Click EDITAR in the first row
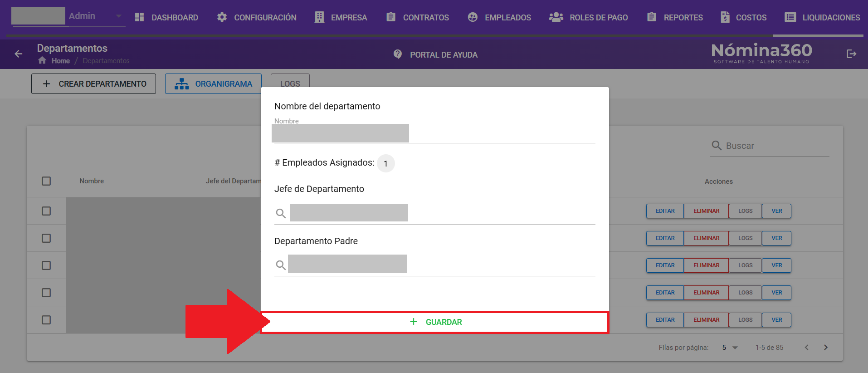Image resolution: width=868 pixels, height=373 pixels. [665, 211]
